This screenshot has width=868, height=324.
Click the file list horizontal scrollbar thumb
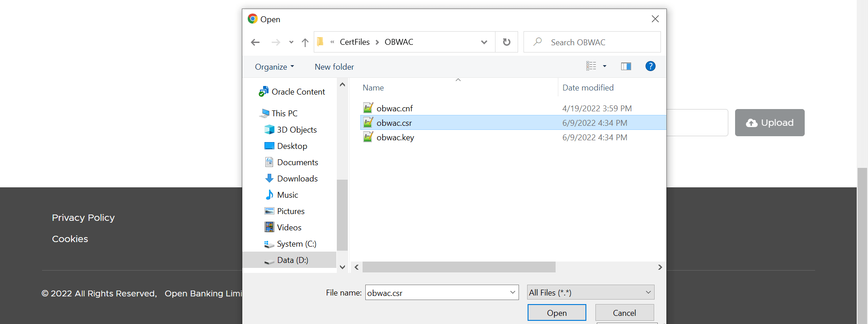(459, 267)
